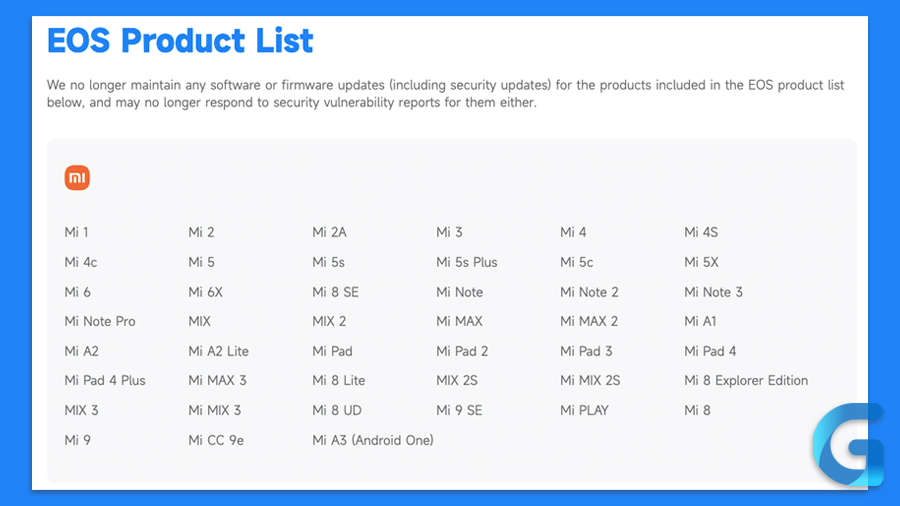Select Mi 4S in the list
This screenshot has width=900, height=506.
click(701, 232)
